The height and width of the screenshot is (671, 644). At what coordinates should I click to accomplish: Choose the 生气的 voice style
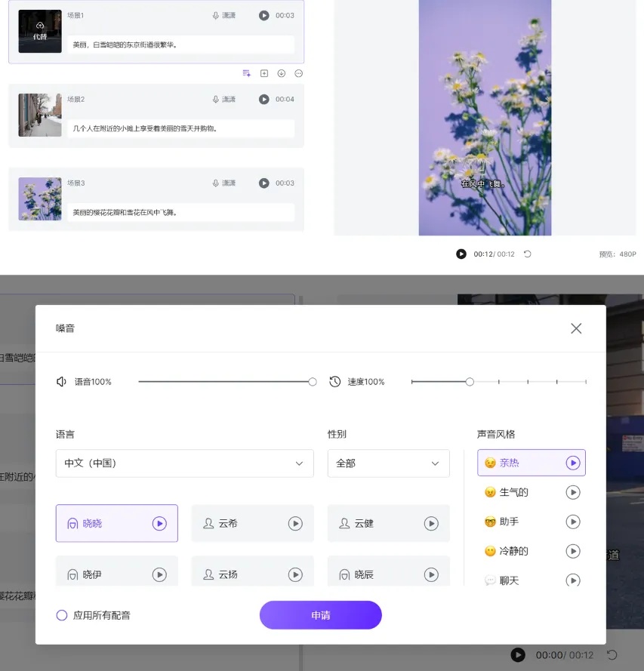(x=532, y=492)
